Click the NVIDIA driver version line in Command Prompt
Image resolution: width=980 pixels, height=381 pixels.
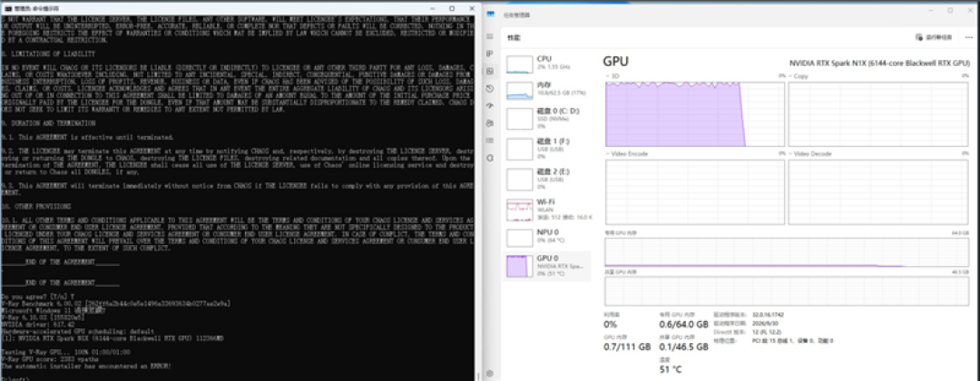click(x=38, y=325)
